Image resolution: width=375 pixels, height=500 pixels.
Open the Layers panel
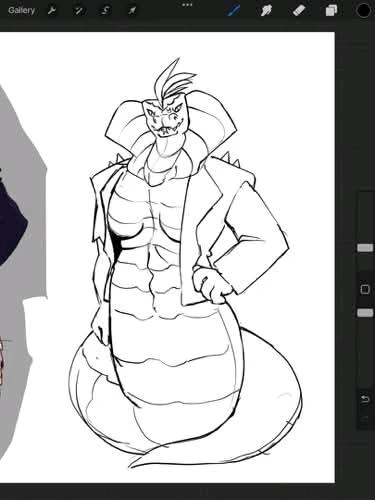pos(331,11)
